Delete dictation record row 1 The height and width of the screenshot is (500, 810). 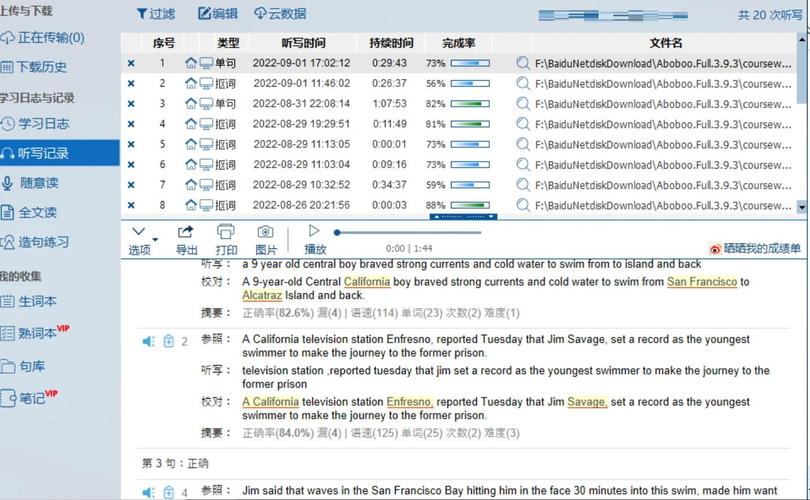131,63
